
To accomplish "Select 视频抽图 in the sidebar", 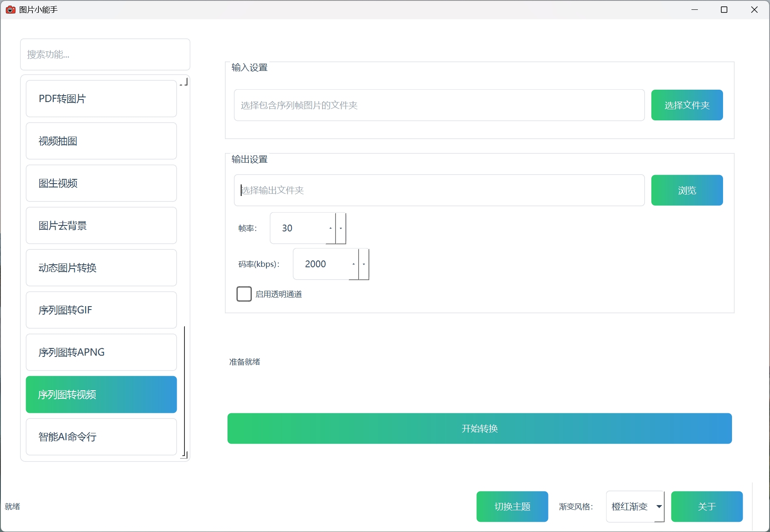I will tap(101, 141).
